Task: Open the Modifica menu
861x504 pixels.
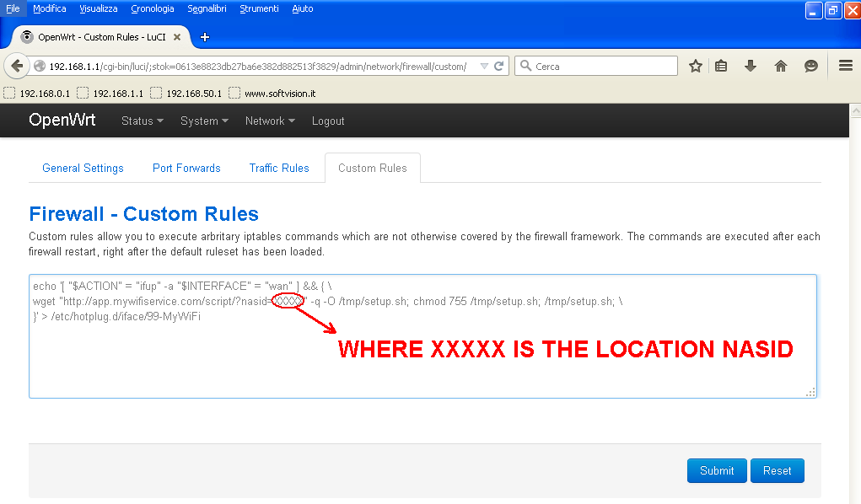Action: click(50, 8)
